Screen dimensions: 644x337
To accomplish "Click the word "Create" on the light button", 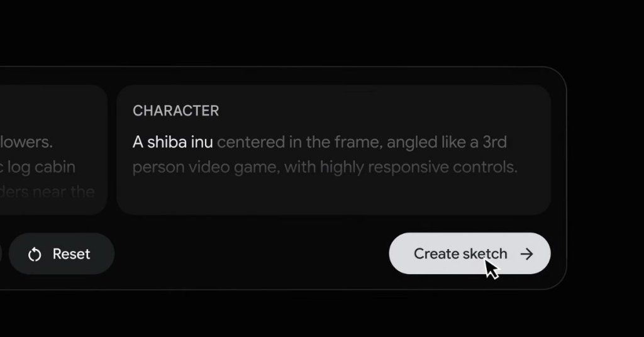I will click(436, 254).
